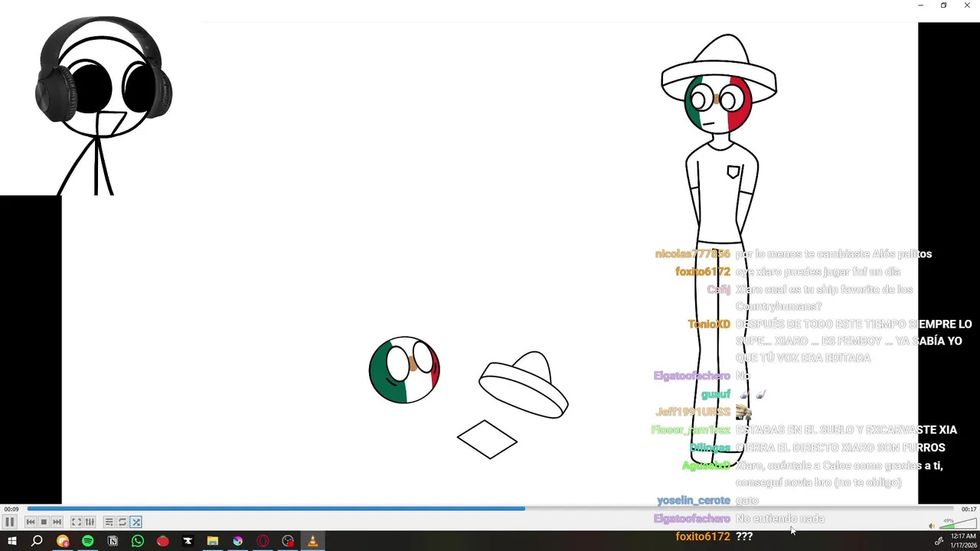Open Opera browser from taskbar
This screenshot has width=980, height=551.
(x=263, y=541)
